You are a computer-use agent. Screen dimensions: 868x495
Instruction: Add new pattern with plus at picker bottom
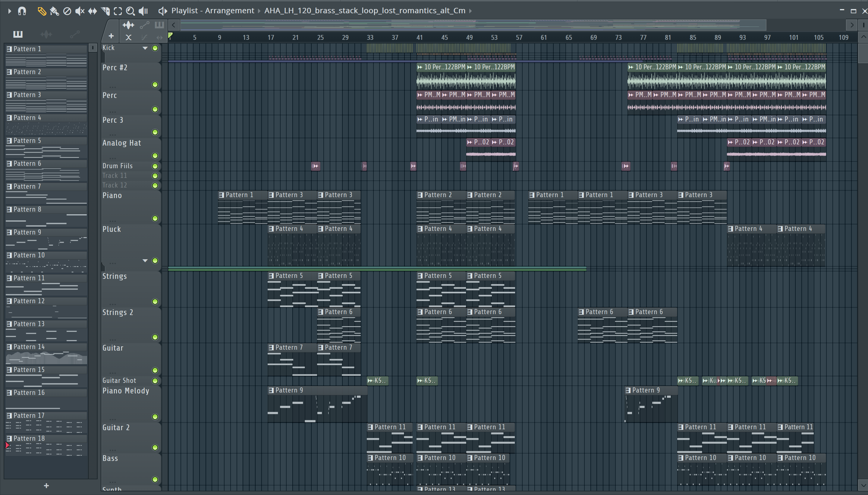(46, 486)
